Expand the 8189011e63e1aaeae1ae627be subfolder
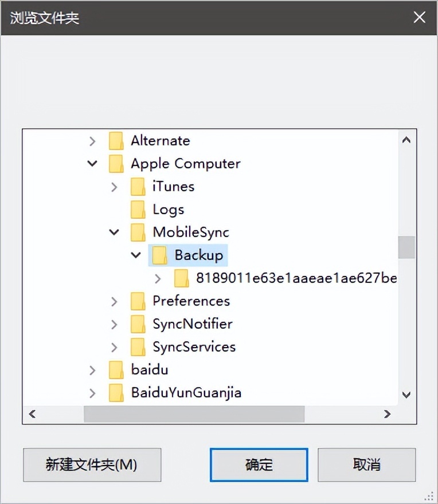The image size is (438, 504). [x=159, y=278]
